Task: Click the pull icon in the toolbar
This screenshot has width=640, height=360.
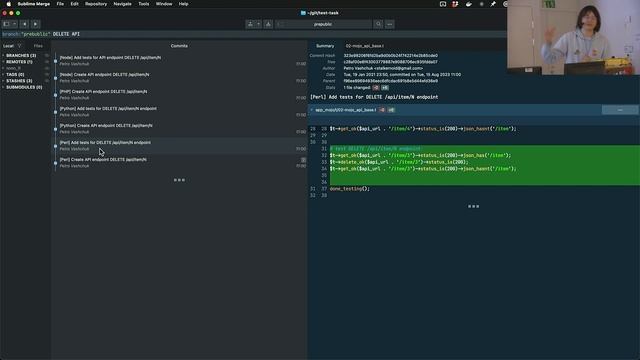Action: pos(250,24)
